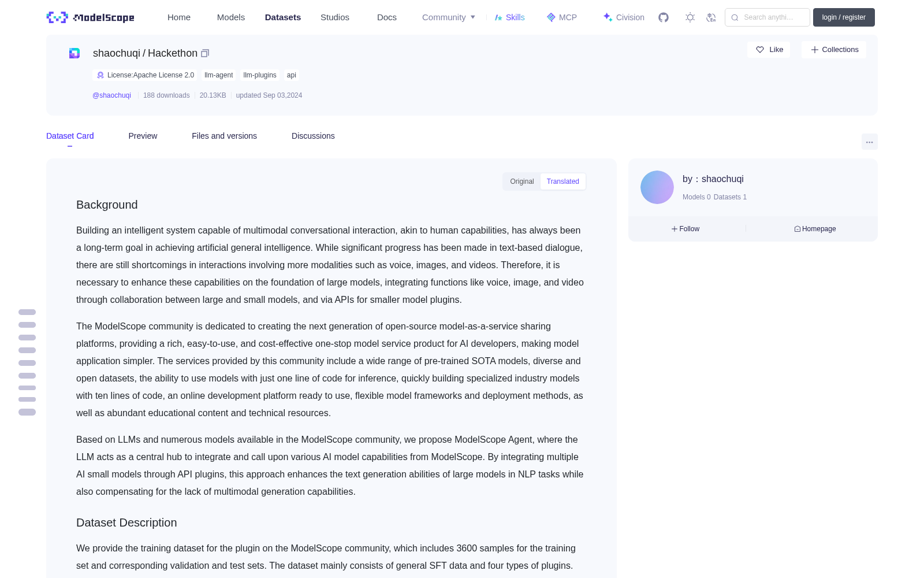
Task: Click "Models 0" under the author name
Action: coord(696,197)
